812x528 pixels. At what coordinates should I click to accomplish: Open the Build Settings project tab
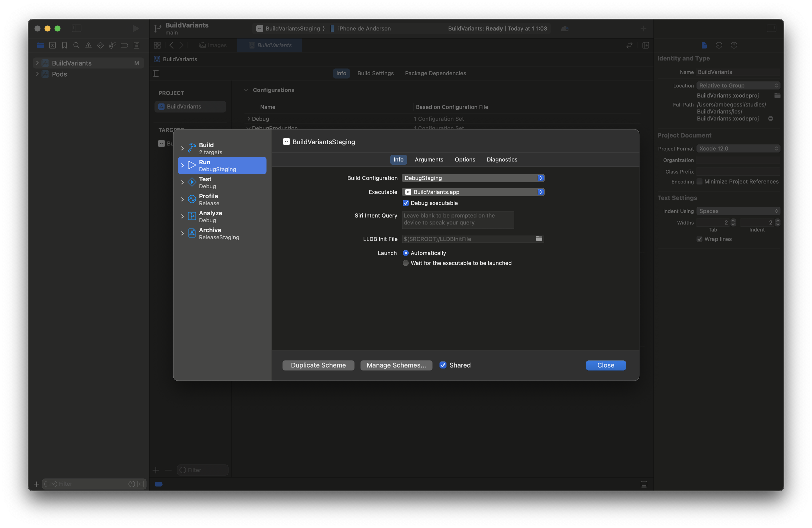pyautogui.click(x=375, y=73)
